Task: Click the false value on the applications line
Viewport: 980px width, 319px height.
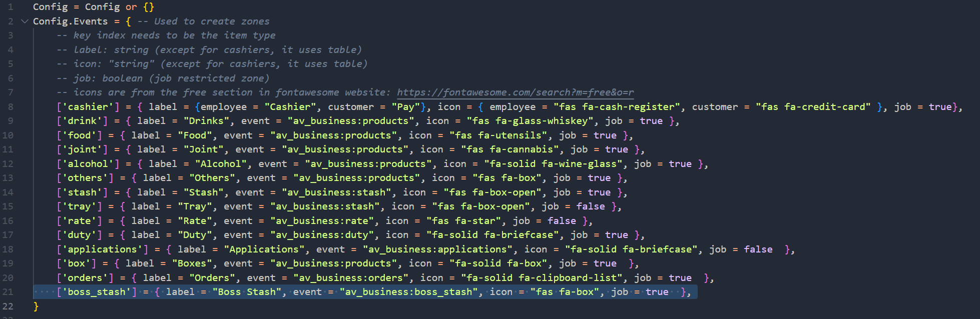Action: [758, 249]
